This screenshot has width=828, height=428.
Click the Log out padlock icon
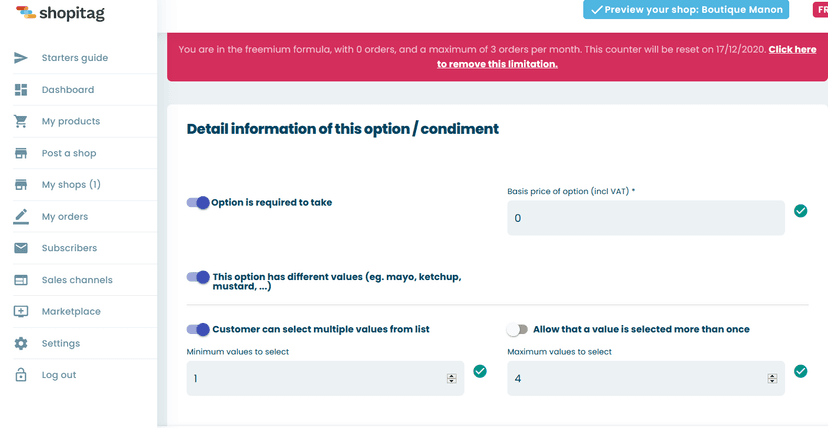[x=21, y=375]
